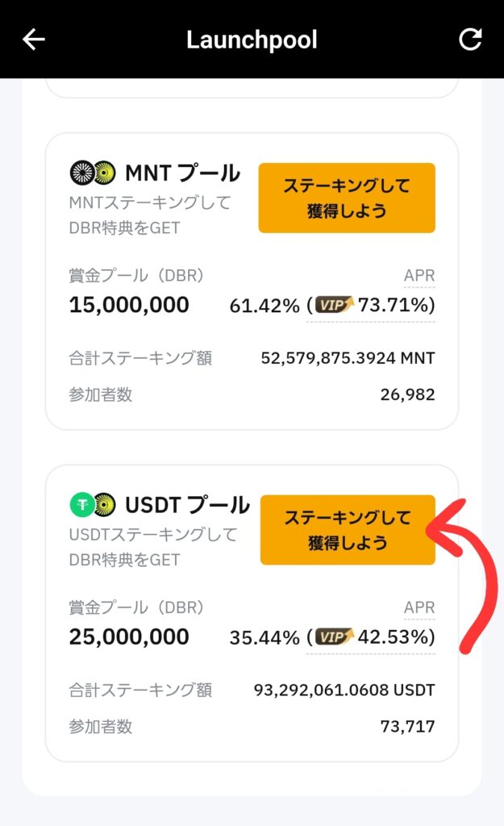This screenshot has height=826, width=504.
Task: Tap the APR label in MNT pool
Action: coord(419,276)
